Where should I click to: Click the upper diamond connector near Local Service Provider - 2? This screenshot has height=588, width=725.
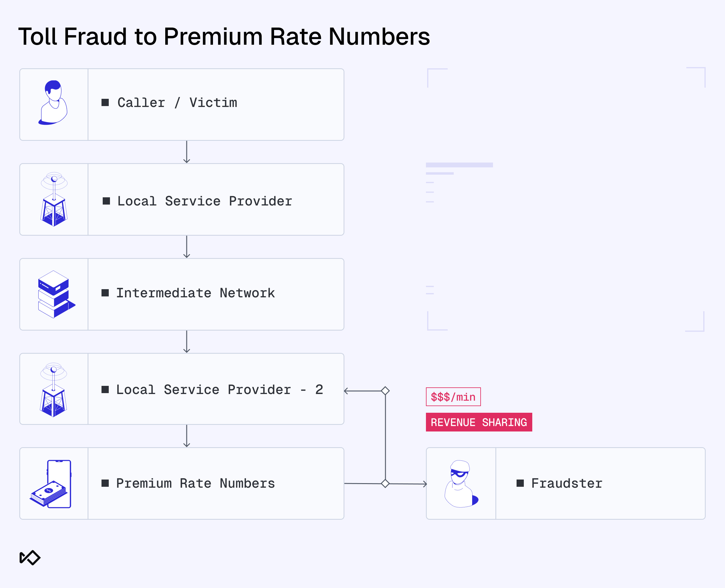[385, 391]
